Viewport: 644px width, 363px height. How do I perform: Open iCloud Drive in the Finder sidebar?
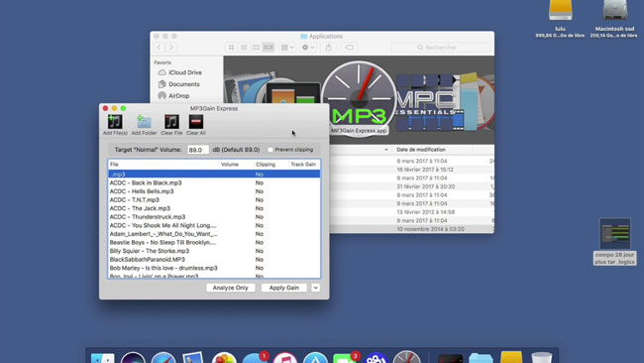(x=180, y=72)
